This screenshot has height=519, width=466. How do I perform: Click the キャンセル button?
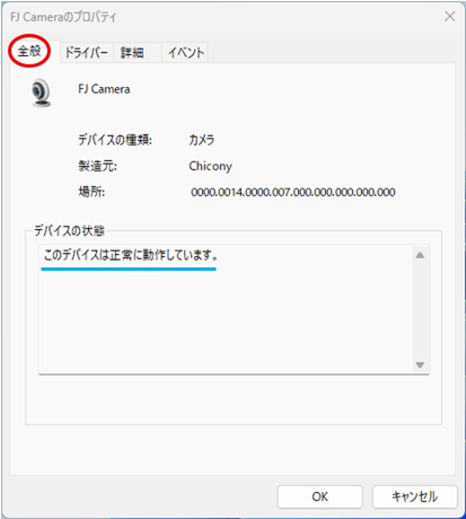(414, 497)
